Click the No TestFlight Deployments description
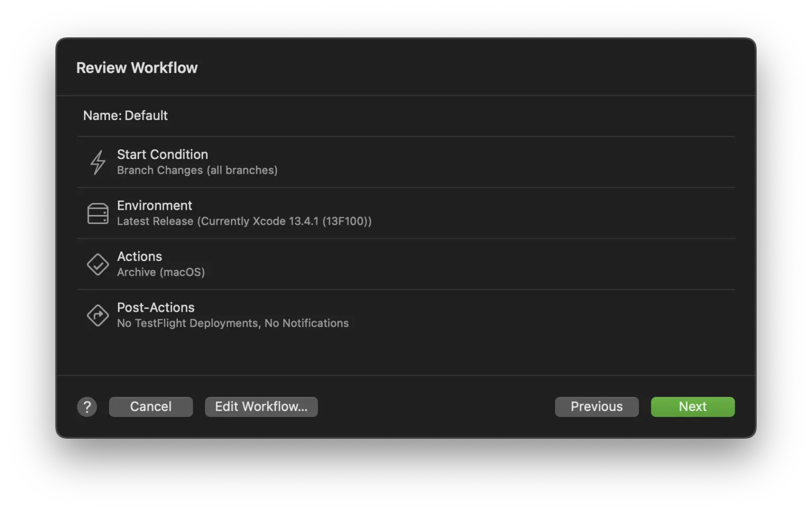The height and width of the screenshot is (512, 812). (233, 323)
